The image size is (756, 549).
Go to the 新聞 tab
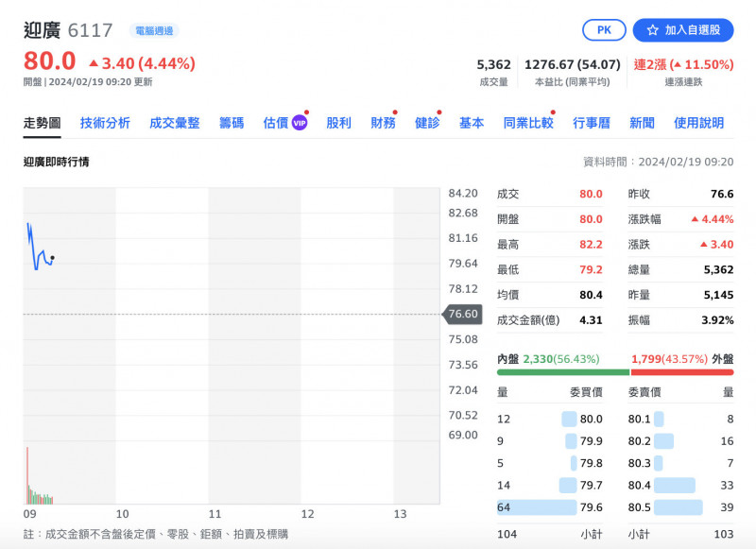[x=643, y=124]
